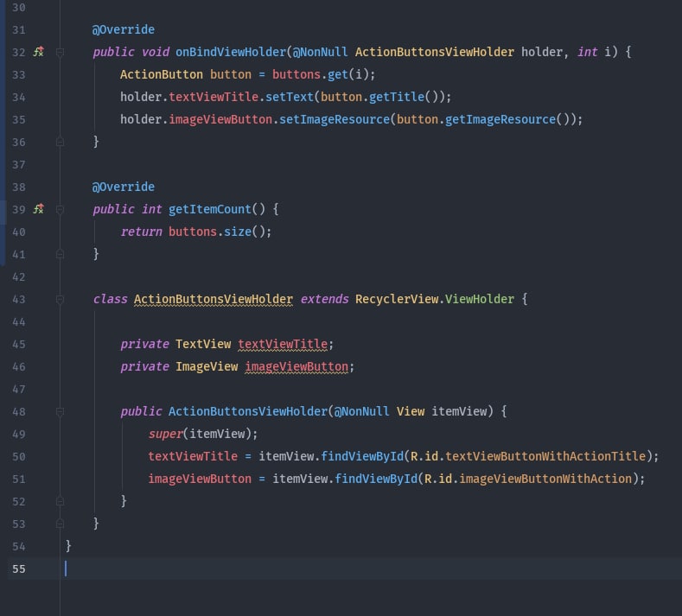Screen dimensions: 682x616
Task: Click the ImageView type on line 46
Action: click(207, 367)
